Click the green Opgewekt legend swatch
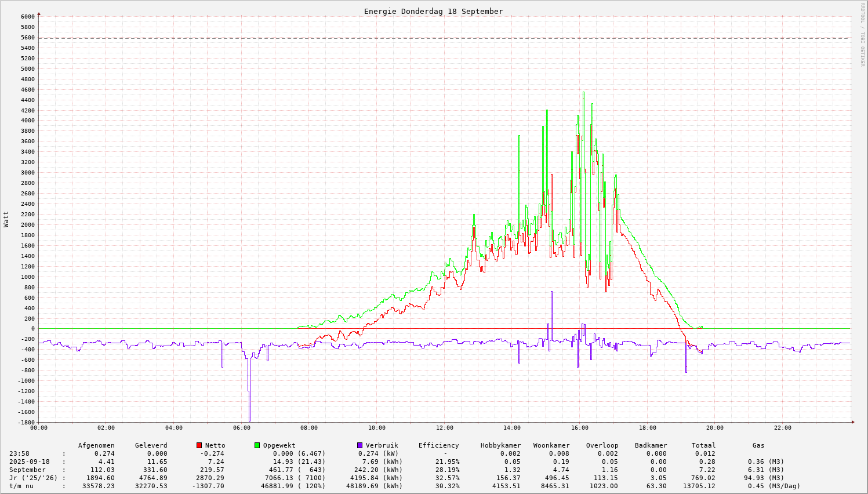 [257, 445]
